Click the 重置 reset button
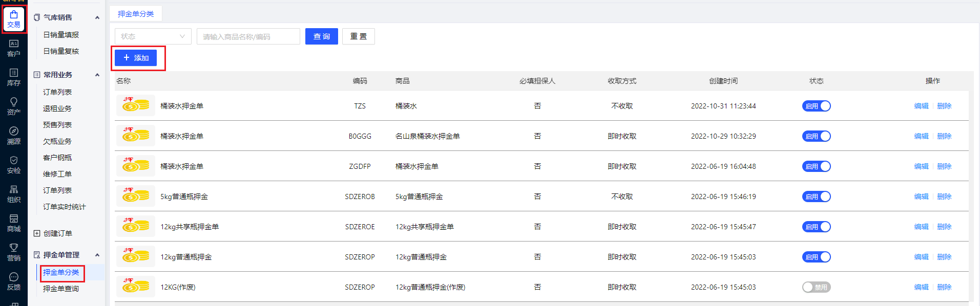The image size is (980, 306). pyautogui.click(x=359, y=36)
